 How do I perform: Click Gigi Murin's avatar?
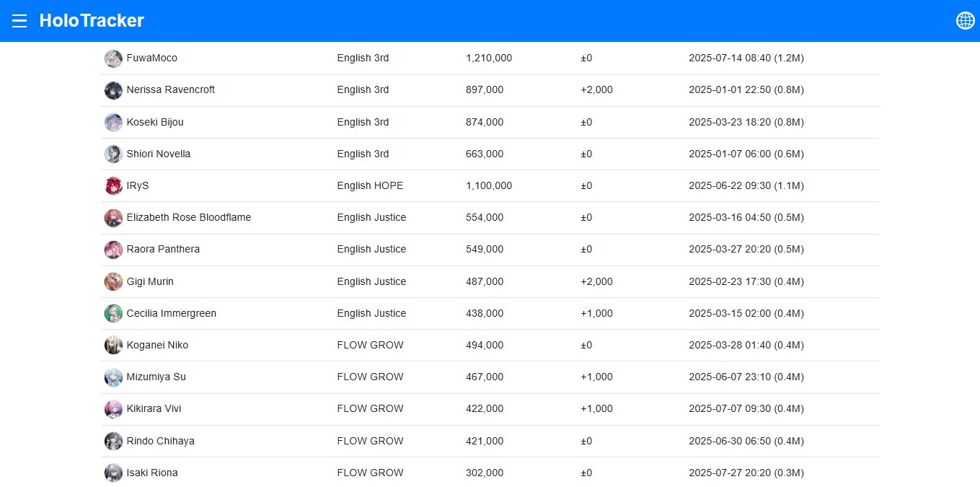113,282
